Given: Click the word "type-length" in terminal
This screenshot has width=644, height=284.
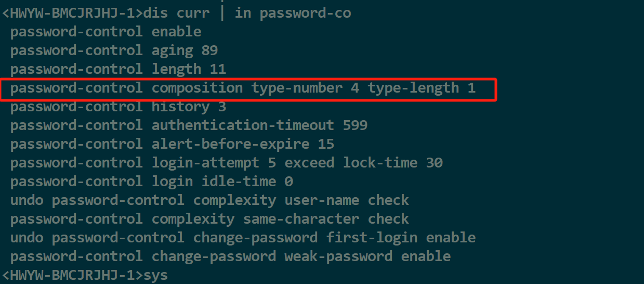Looking at the screenshot, I should [x=413, y=88].
